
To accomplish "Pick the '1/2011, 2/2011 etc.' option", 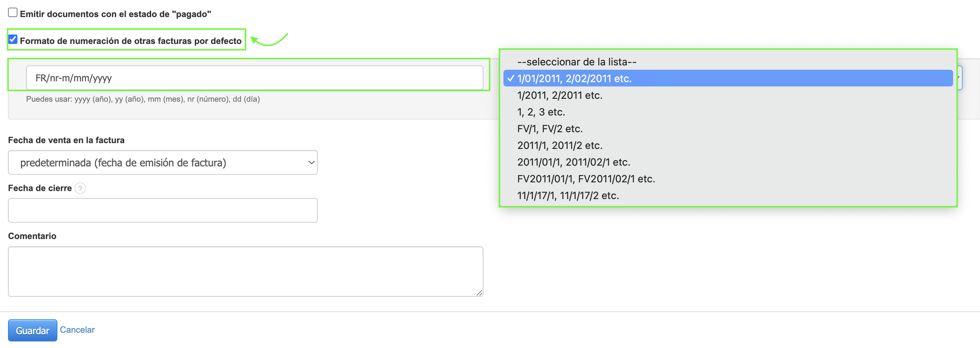I will (560, 95).
